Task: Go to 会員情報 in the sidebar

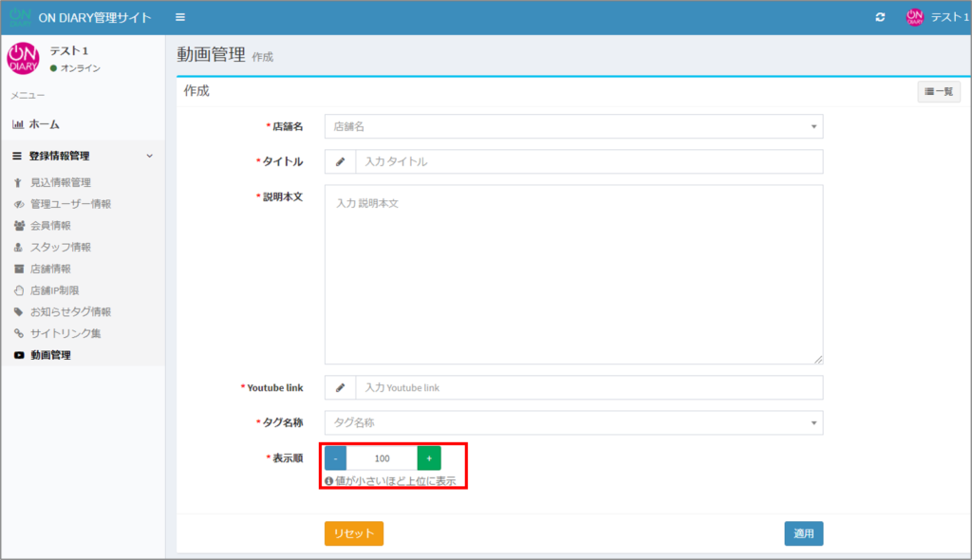Action: [x=50, y=226]
